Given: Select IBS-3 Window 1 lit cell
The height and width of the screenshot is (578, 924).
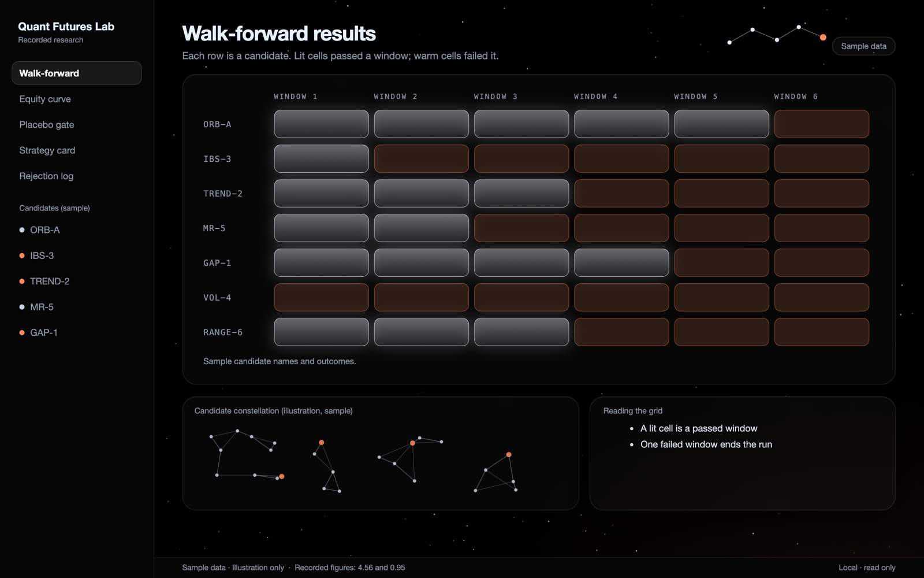Looking at the screenshot, I should pyautogui.click(x=321, y=158).
